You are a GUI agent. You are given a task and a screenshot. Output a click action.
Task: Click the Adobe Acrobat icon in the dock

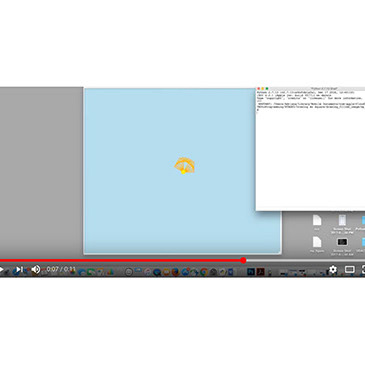coord(260,272)
